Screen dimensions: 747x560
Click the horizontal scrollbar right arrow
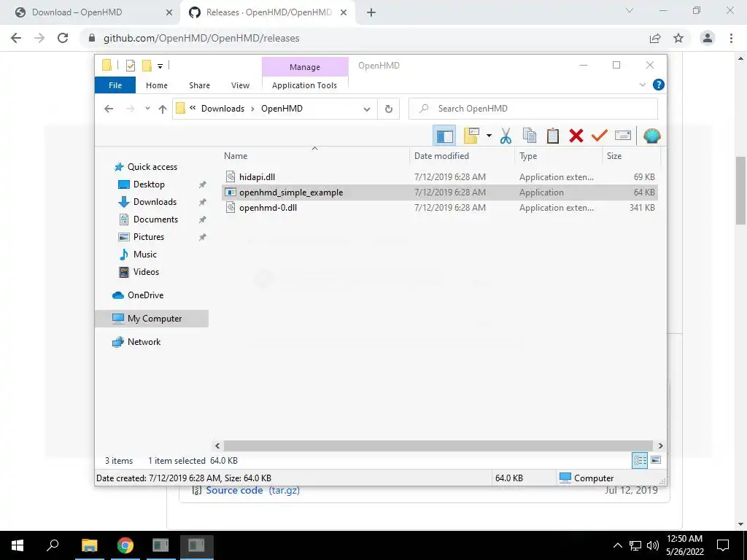coord(660,446)
